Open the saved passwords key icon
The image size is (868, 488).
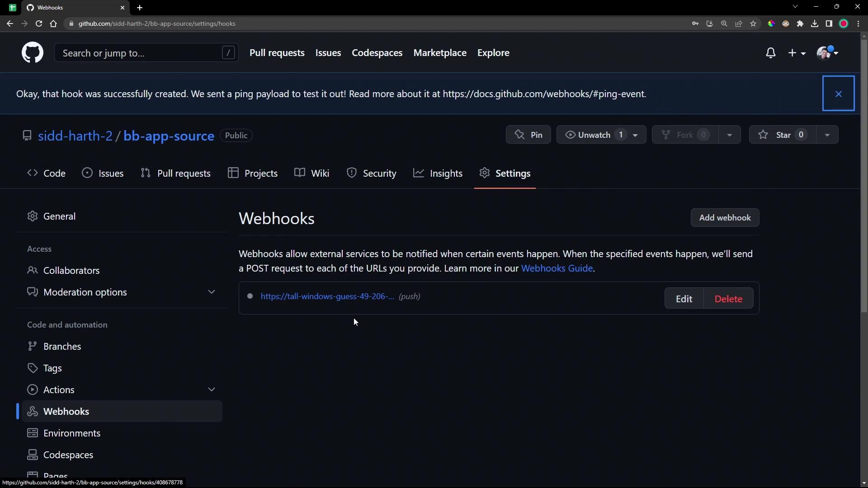click(x=695, y=23)
